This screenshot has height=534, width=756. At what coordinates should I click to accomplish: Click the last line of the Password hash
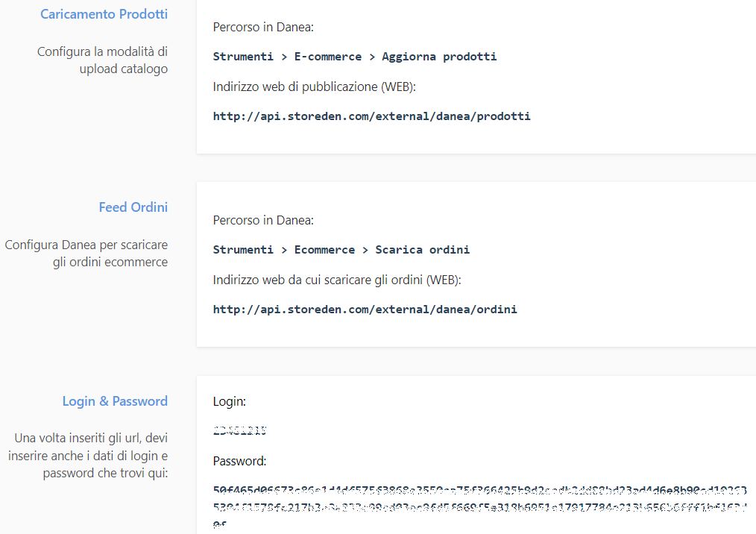(x=220, y=525)
